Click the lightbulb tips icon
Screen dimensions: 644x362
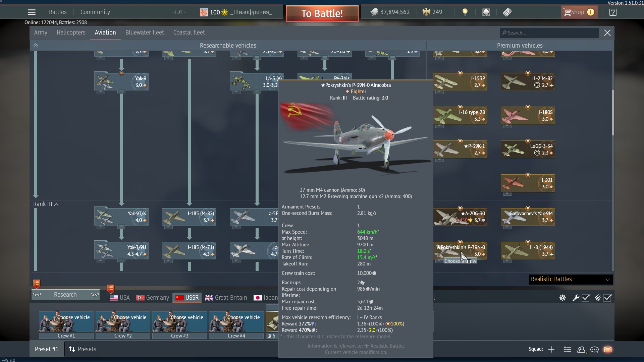[x=465, y=12]
